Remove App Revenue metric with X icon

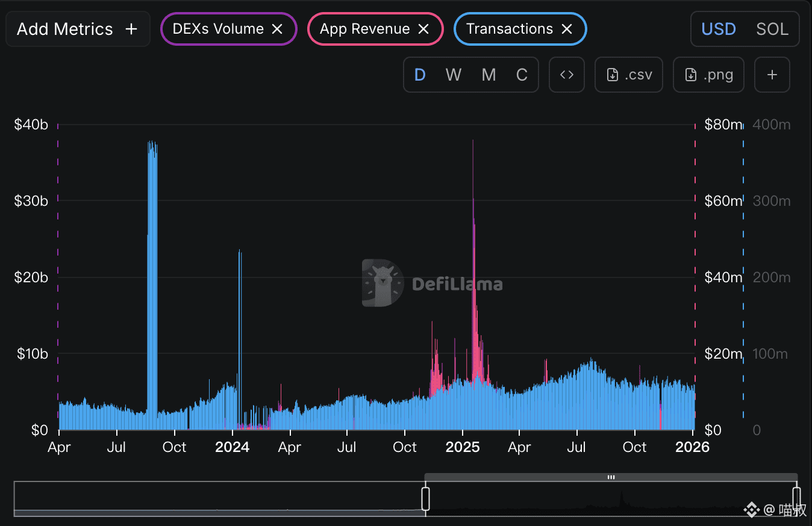tap(423, 29)
